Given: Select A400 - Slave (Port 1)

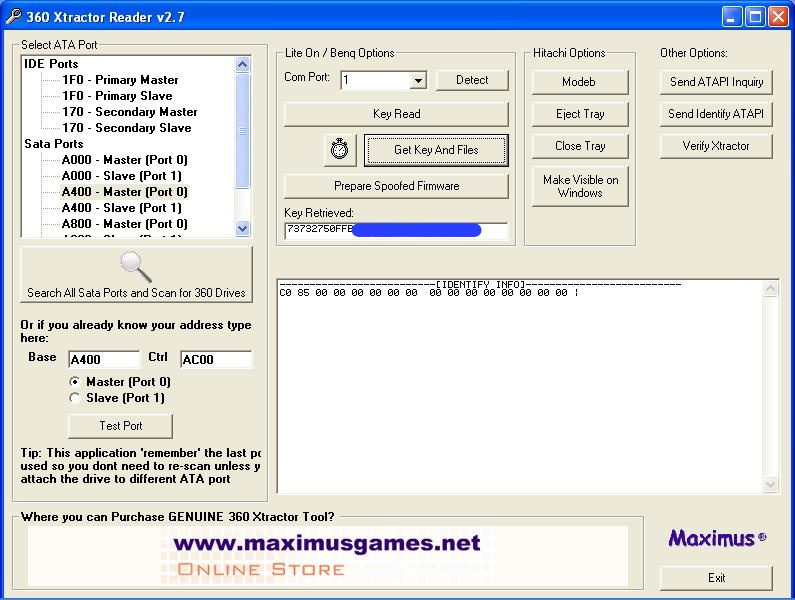Looking at the screenshot, I should [122, 208].
